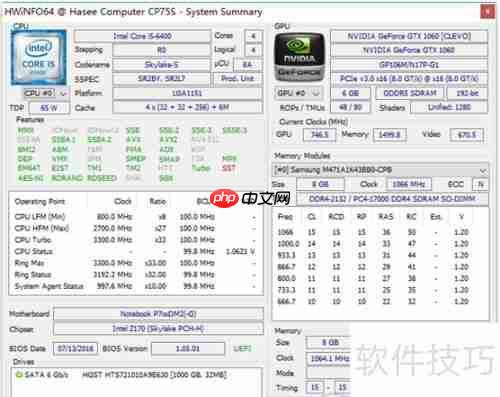Click the ROPs / TMUs value field
Image resolution: width=500 pixels, height=397 pixels.
click(350, 107)
